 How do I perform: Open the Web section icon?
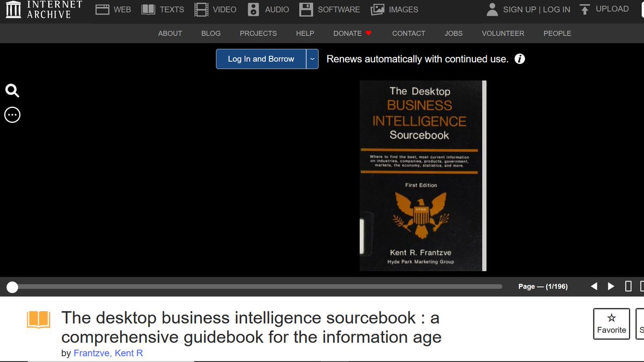pos(103,9)
